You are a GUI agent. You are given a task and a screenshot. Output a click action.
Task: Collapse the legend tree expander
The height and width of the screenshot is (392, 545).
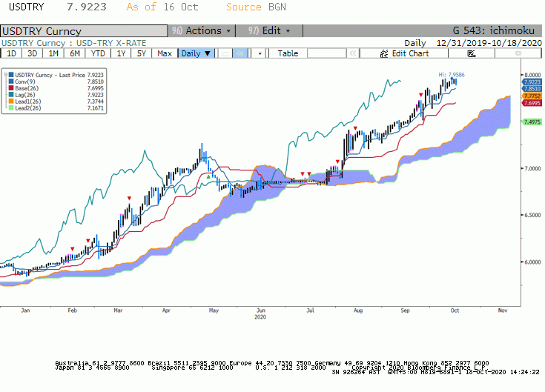[6, 75]
